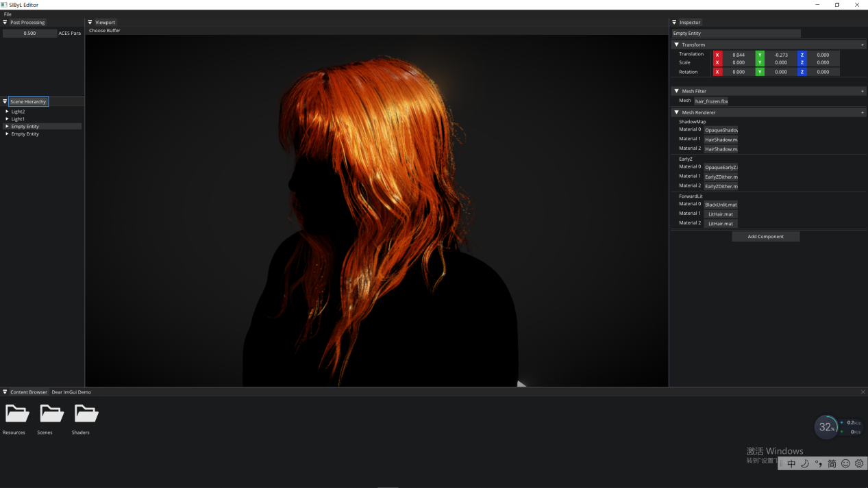Toggle IME punctuation mode
This screenshot has width=868, height=488.
point(818,463)
